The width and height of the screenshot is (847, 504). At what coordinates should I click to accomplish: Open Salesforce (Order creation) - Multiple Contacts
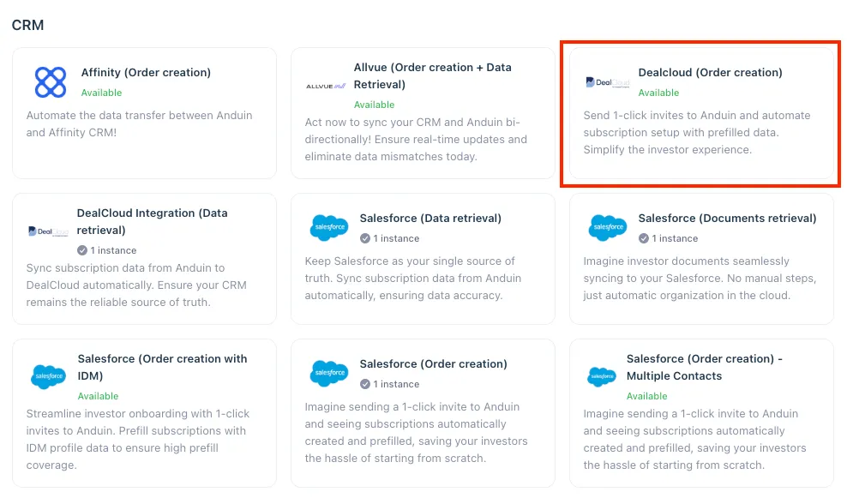(x=705, y=368)
